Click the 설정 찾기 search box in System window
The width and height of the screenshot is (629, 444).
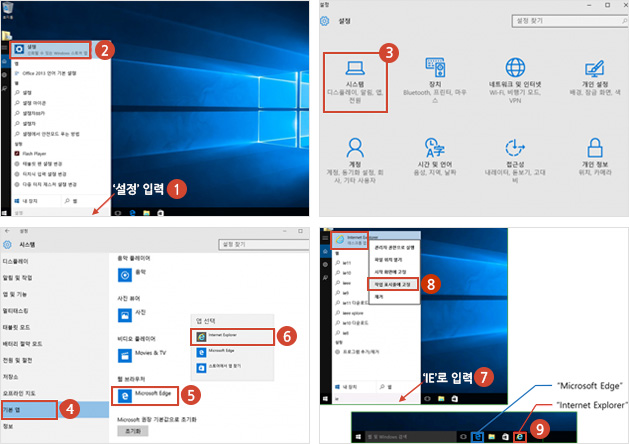pyautogui.click(x=264, y=244)
